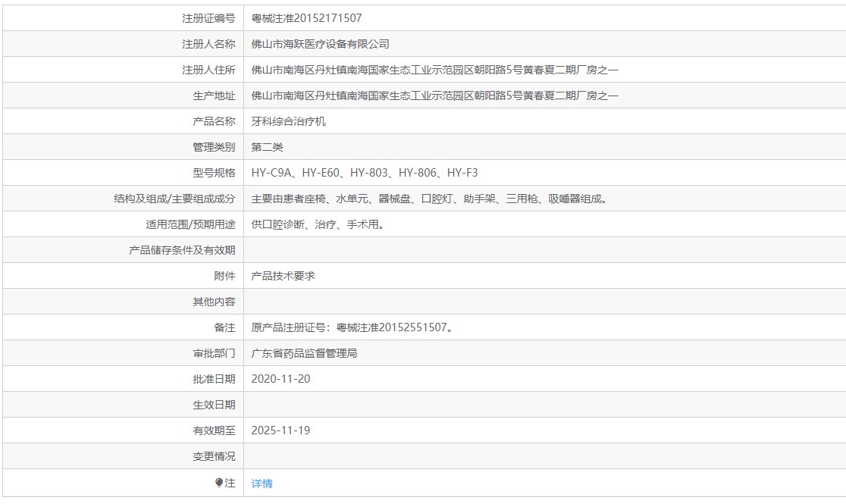Click the 生效日期 label
This screenshot has width=846, height=504.
tap(215, 405)
